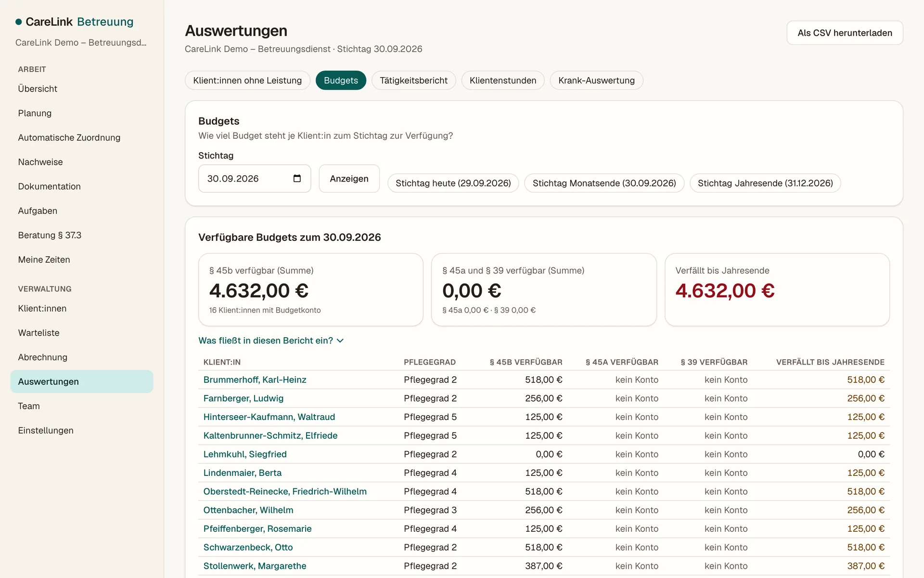Open client Lehmkuhl, Siegfried
This screenshot has width=924, height=578.
(x=244, y=454)
